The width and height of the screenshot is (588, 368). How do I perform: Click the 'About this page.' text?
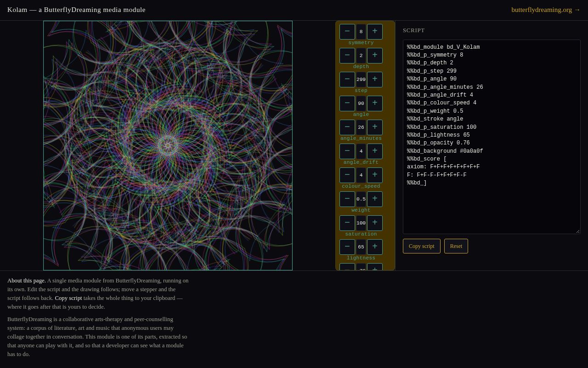tap(27, 281)
